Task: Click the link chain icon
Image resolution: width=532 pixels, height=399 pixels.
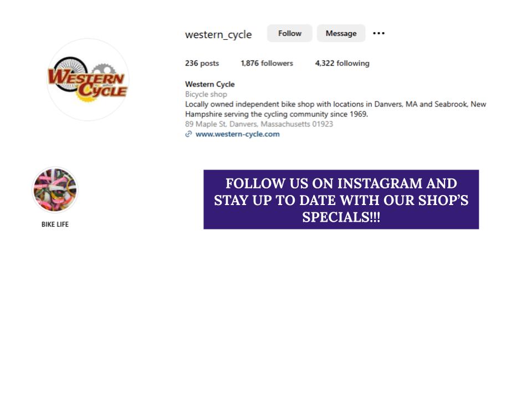Action: point(188,134)
